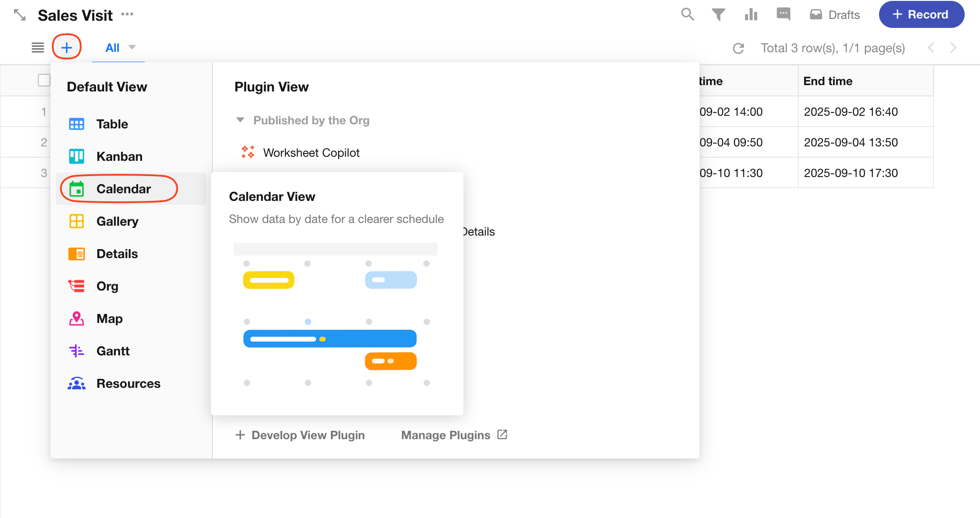Select the Kanban view option

(119, 156)
